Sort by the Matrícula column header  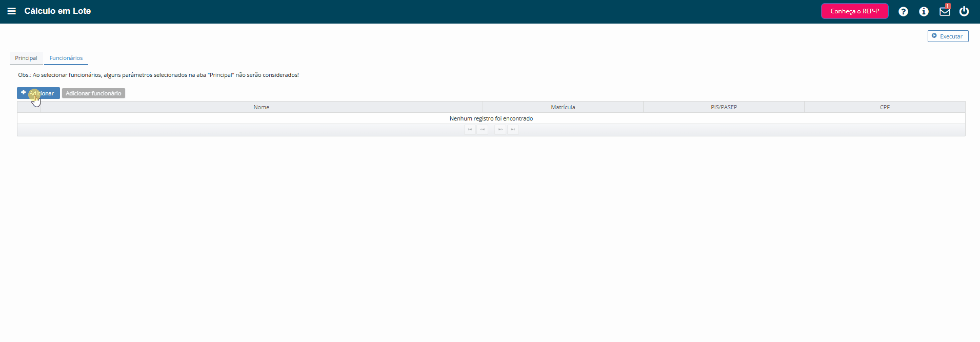tap(563, 107)
